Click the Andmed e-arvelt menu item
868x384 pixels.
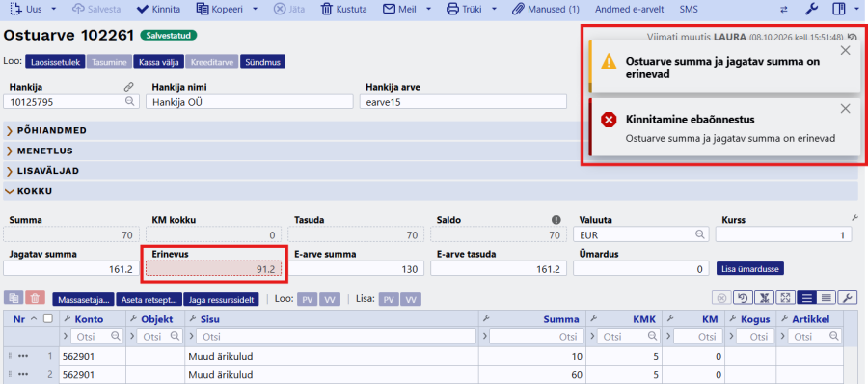click(631, 9)
